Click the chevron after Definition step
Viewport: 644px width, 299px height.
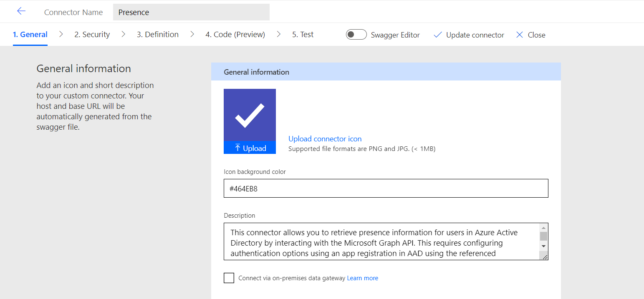(192, 35)
